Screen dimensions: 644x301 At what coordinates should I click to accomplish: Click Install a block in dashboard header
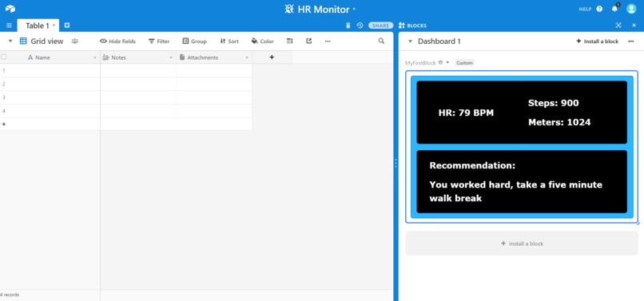(x=597, y=42)
